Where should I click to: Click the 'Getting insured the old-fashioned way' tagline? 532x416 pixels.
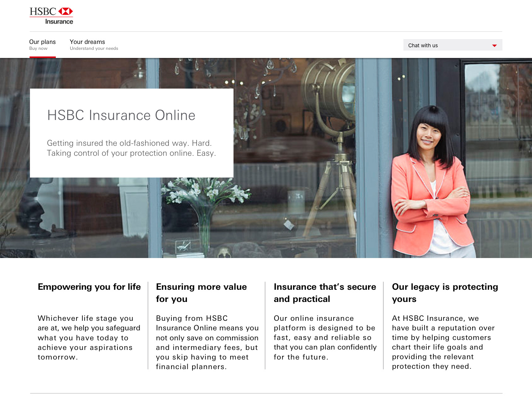(132, 148)
